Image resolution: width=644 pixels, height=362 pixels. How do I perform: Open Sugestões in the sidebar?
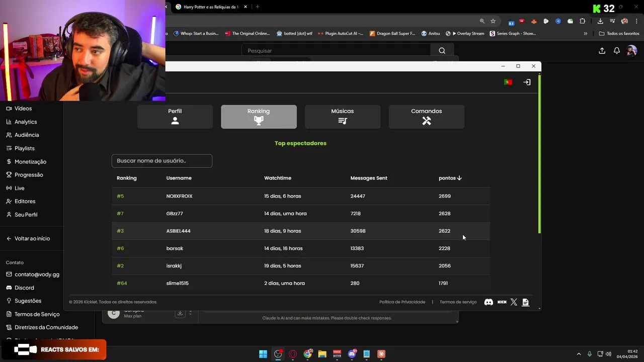pos(28,301)
